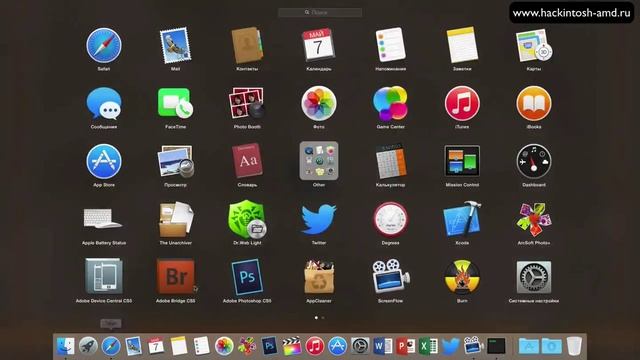This screenshot has width=640, height=360.
Task: Open App Store from the Launchpad grid
Action: pos(104,162)
